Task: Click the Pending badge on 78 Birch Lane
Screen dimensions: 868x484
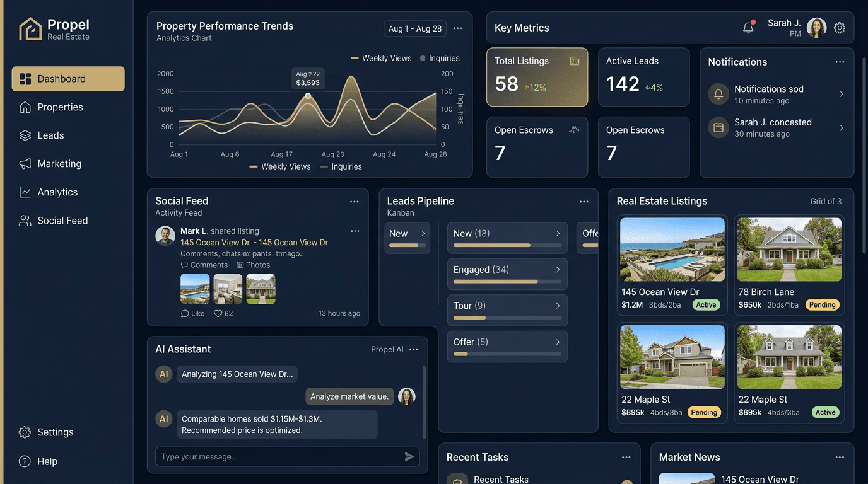Action: pos(822,305)
